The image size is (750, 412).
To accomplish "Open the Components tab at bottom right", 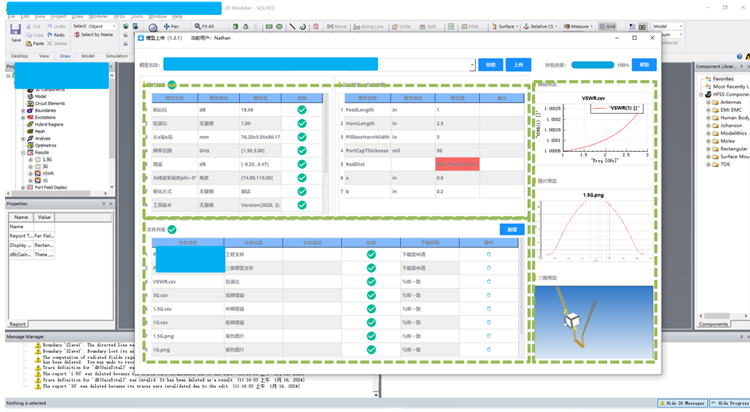I will [713, 324].
